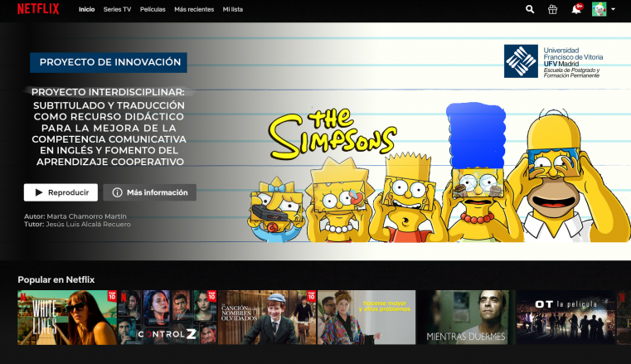Click the profile avatar picture
The image size is (631, 364).
(599, 9)
